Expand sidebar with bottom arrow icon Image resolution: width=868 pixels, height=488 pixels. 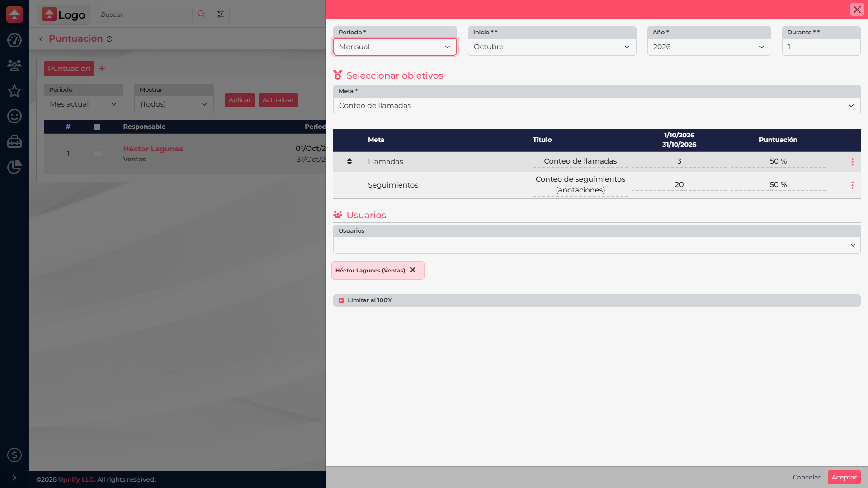[14, 478]
